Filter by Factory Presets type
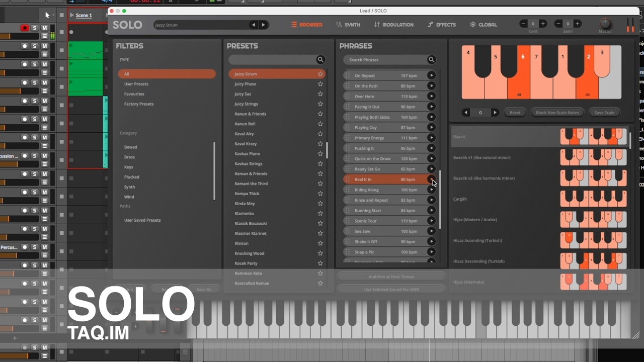The width and height of the screenshot is (644, 362). 139,104
